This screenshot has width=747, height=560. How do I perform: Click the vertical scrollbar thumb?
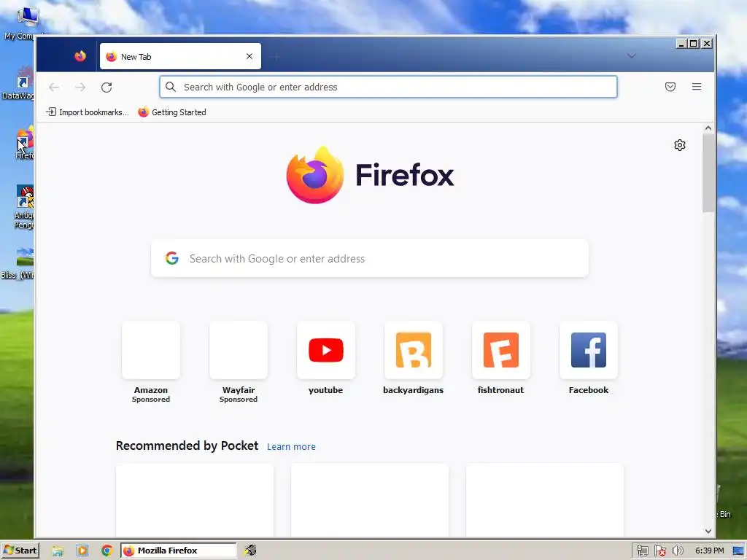[x=708, y=173]
